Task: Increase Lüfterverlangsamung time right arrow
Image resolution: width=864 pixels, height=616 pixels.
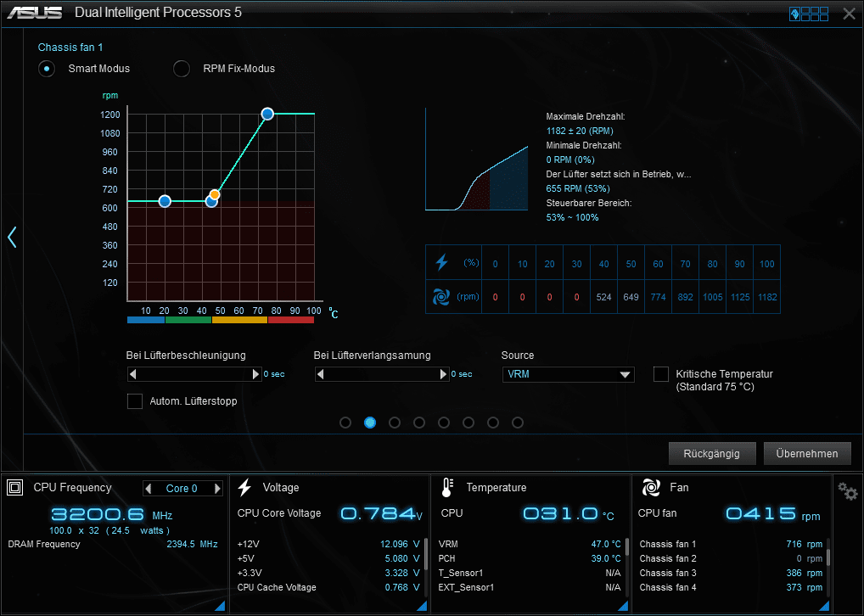Action: click(x=444, y=374)
